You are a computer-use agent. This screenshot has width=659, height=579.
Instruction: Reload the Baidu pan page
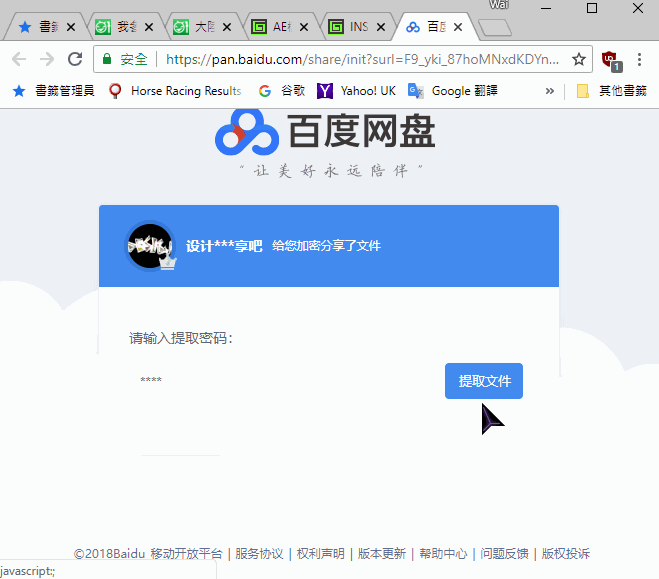(x=75, y=59)
